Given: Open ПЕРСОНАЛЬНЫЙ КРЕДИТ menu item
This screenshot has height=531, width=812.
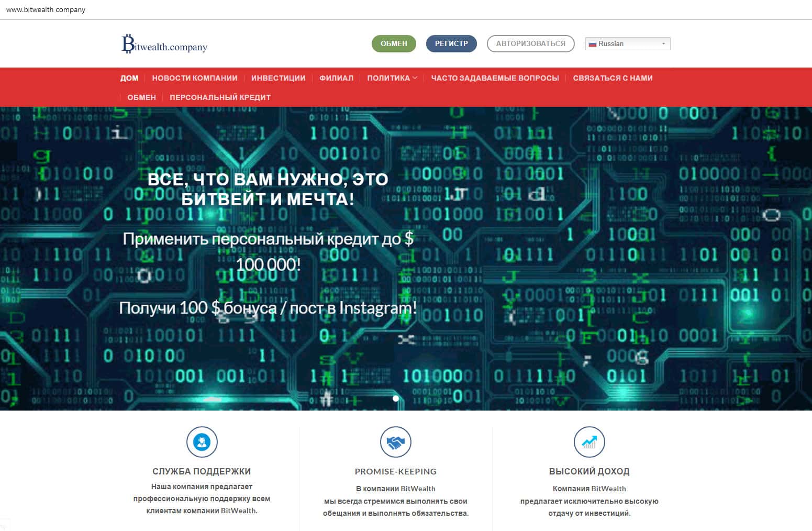Looking at the screenshot, I should click(x=220, y=97).
